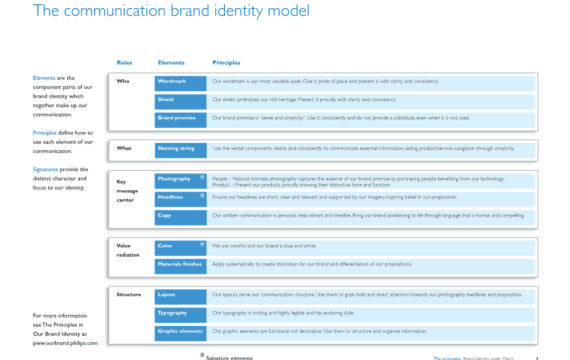570x360 pixels.
Task: Click the 'Color' element box
Action: pyautogui.click(x=181, y=248)
